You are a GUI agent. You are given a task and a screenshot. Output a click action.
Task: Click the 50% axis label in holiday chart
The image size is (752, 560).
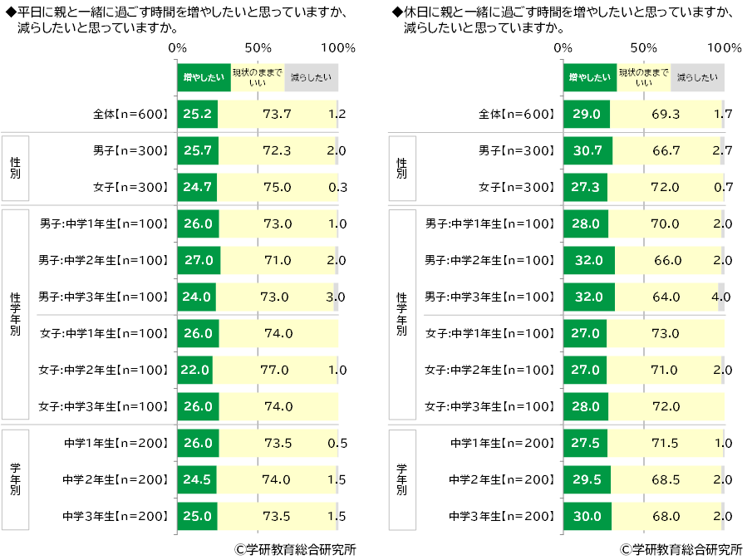pyautogui.click(x=643, y=47)
